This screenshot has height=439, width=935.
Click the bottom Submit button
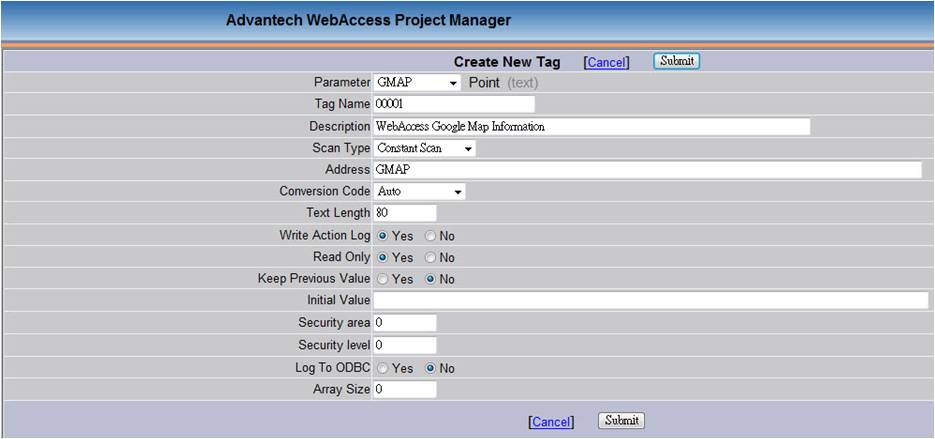coord(621,421)
